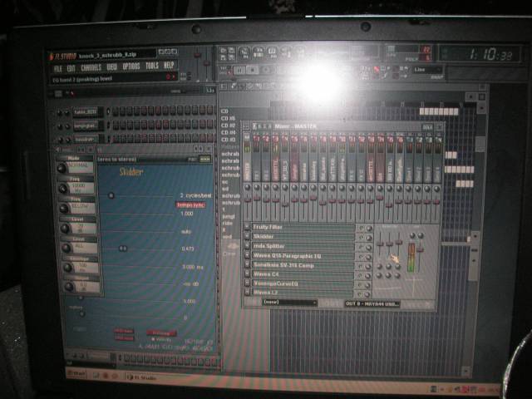This screenshot has height=399, width=532.
Task: Open the HELP menu
Action: [169, 65]
